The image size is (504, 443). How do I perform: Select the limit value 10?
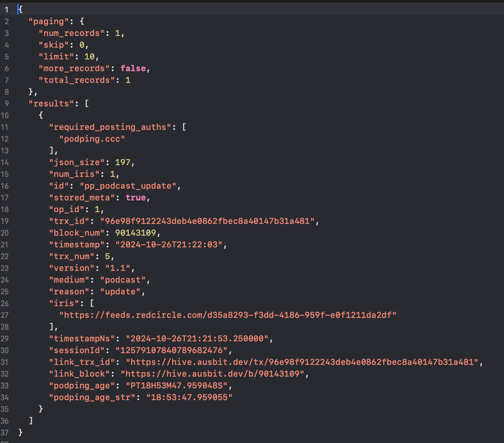point(89,57)
